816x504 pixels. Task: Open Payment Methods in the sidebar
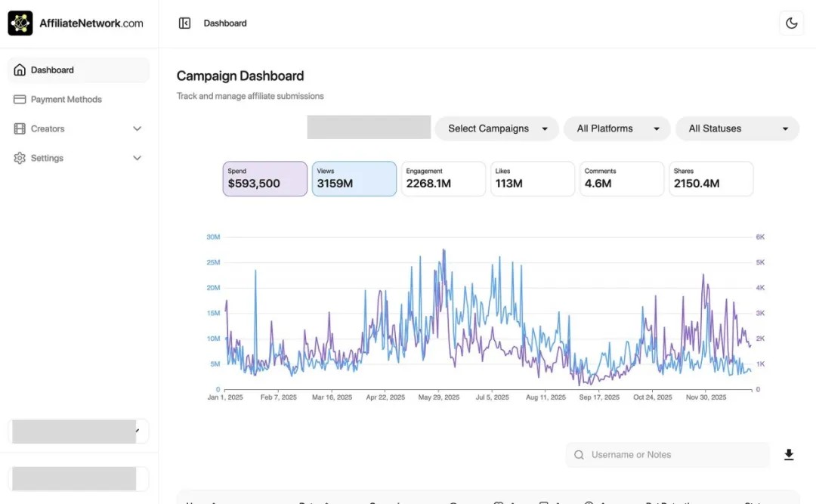click(66, 100)
